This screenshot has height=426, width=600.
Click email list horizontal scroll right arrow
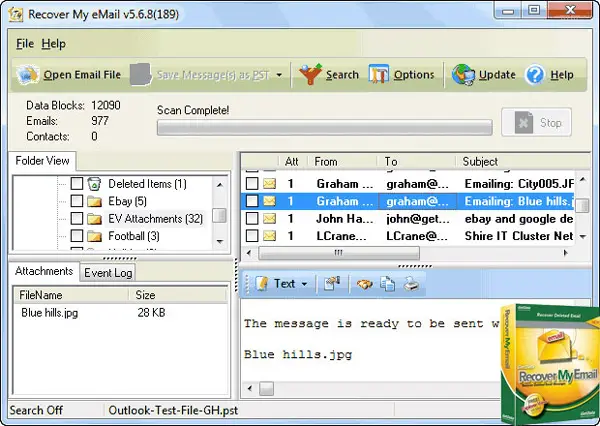566,253
